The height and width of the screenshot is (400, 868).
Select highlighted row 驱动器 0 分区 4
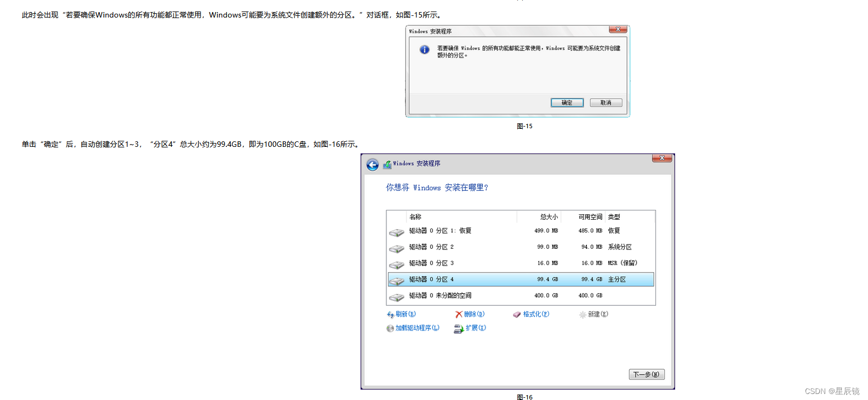point(521,279)
